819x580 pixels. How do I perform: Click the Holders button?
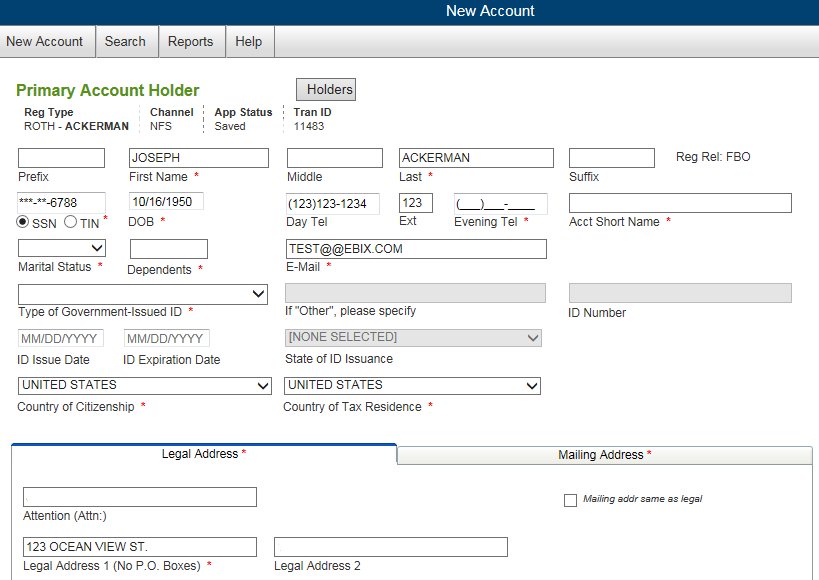(x=325, y=89)
